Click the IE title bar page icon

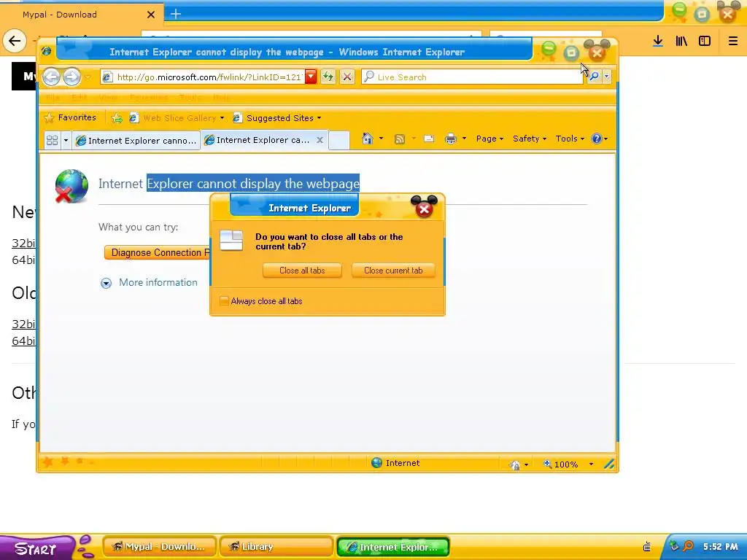click(46, 51)
